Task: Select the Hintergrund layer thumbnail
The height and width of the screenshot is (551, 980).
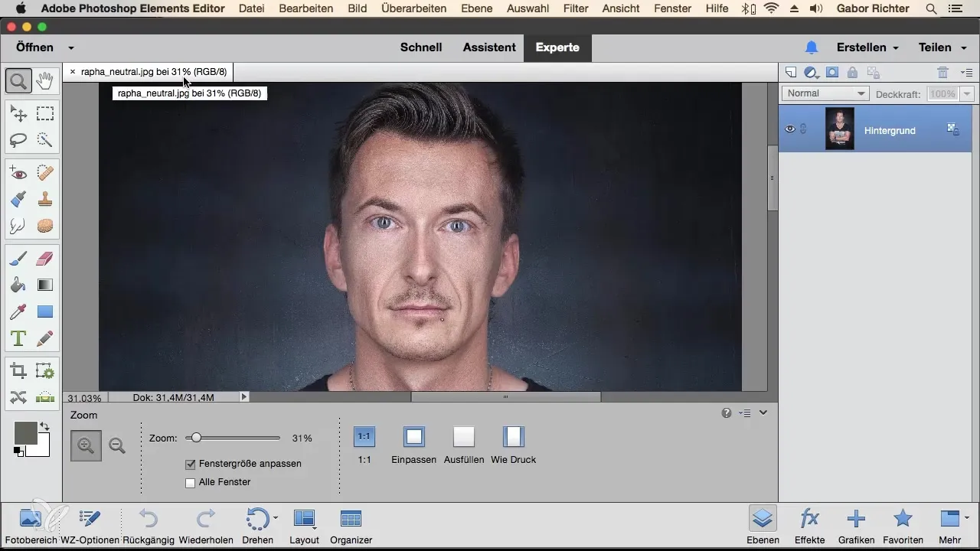Action: tap(840, 129)
